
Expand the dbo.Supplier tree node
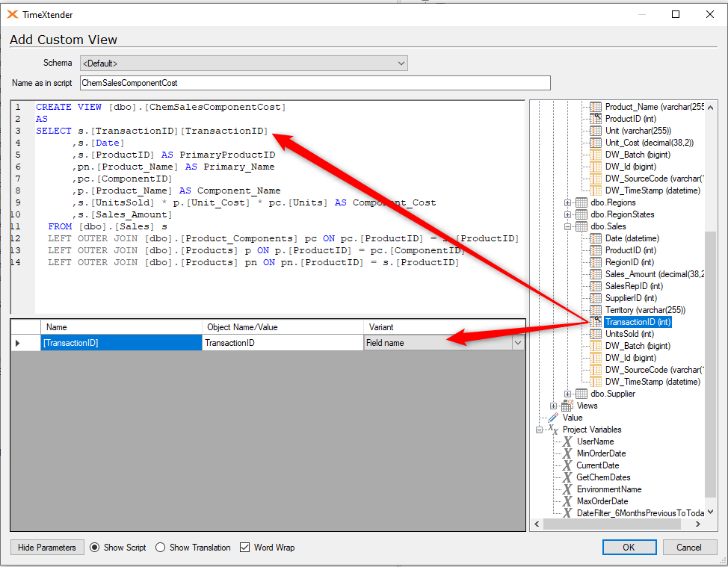point(567,394)
